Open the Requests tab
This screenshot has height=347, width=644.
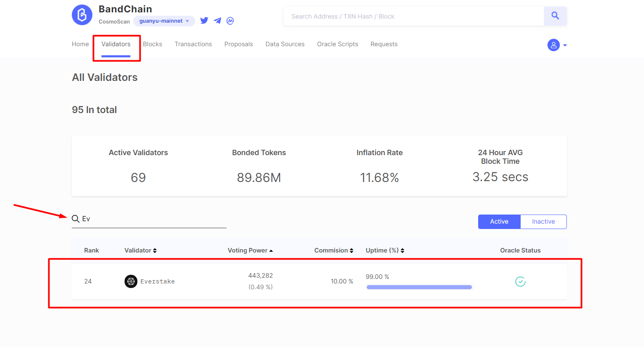click(x=384, y=44)
